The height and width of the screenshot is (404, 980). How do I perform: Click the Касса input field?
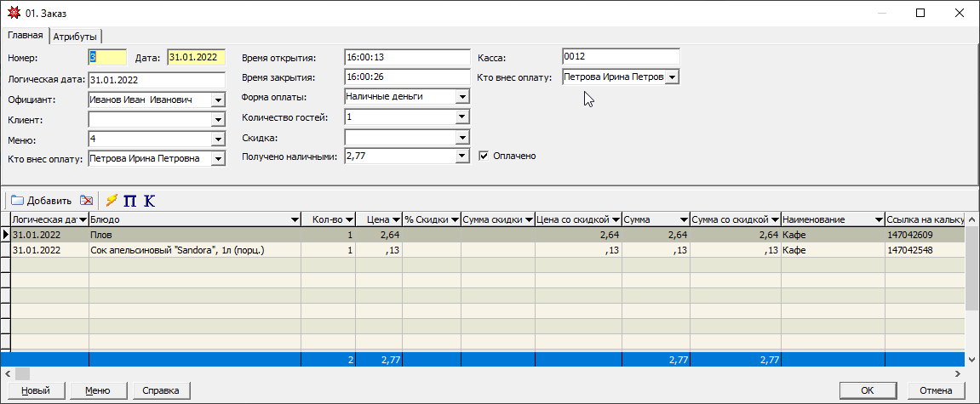pyautogui.click(x=620, y=56)
